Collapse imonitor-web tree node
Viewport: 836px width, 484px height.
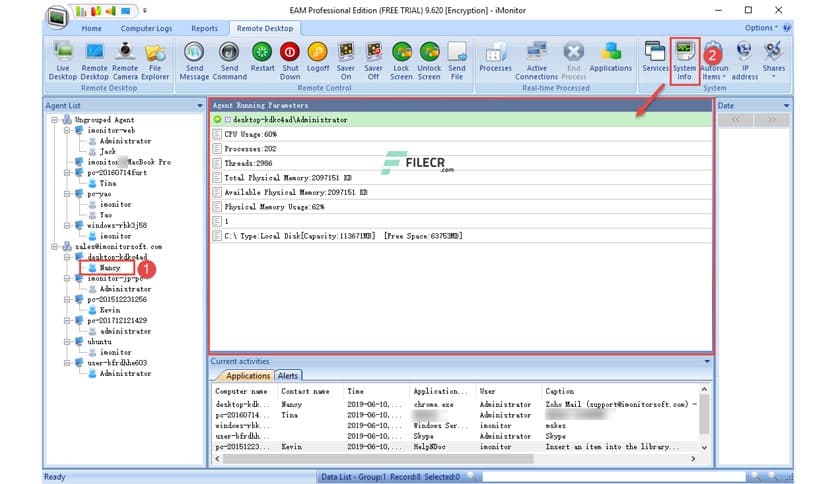[67, 130]
